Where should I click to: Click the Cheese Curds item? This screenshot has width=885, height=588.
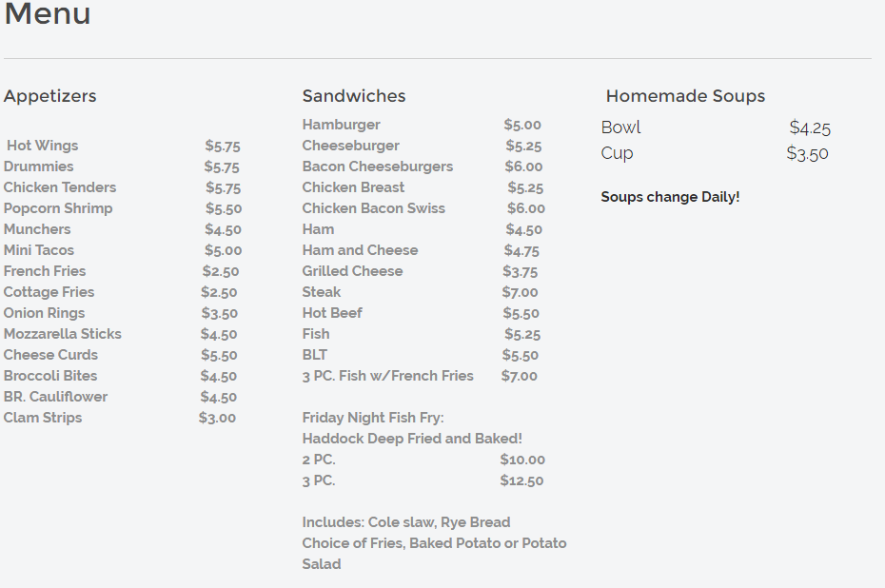coord(50,355)
